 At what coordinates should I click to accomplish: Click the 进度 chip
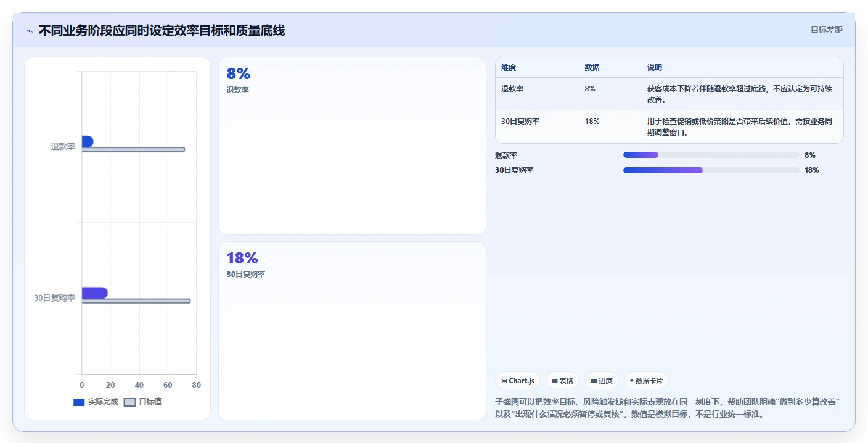tap(602, 381)
